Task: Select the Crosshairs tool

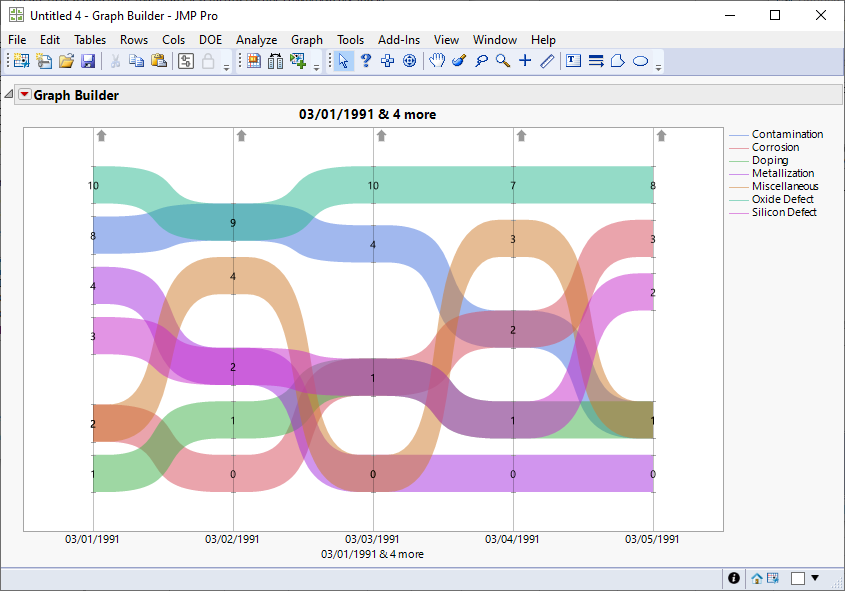Action: click(524, 61)
